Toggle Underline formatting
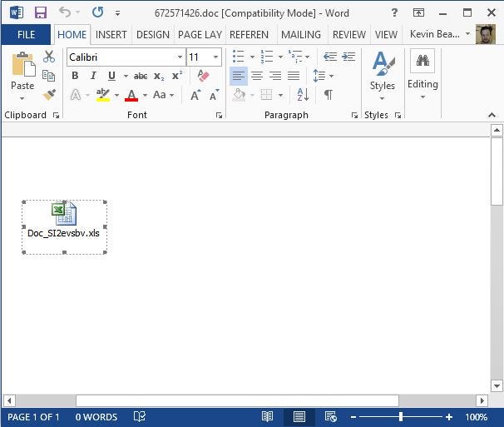504x427 pixels. [111, 76]
